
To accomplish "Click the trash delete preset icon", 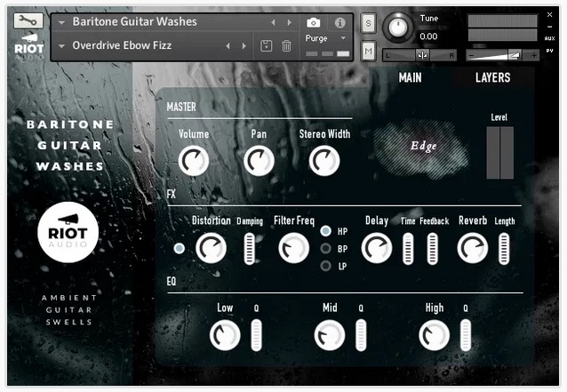I will click(286, 46).
